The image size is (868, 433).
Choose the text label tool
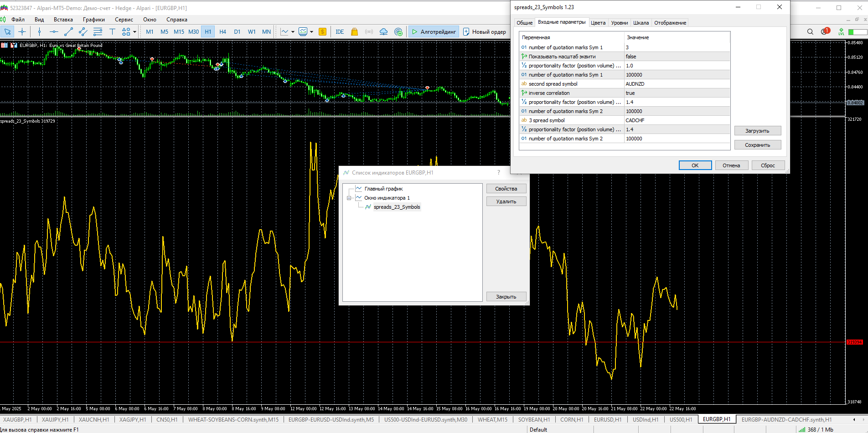click(x=112, y=31)
